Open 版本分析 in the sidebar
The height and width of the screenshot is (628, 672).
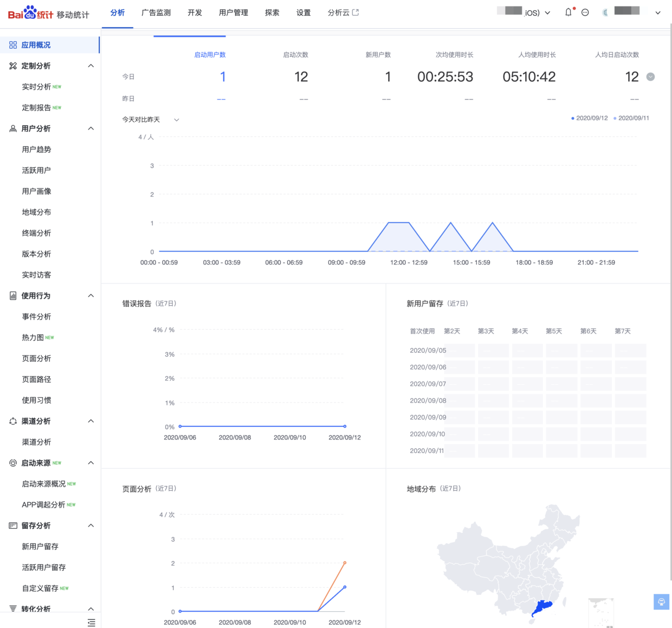[x=36, y=254]
